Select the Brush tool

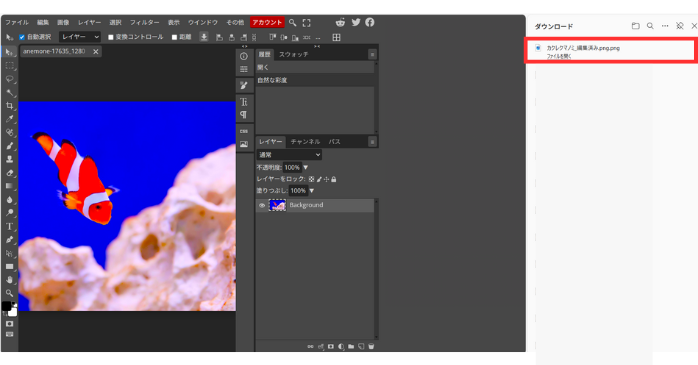(9, 146)
